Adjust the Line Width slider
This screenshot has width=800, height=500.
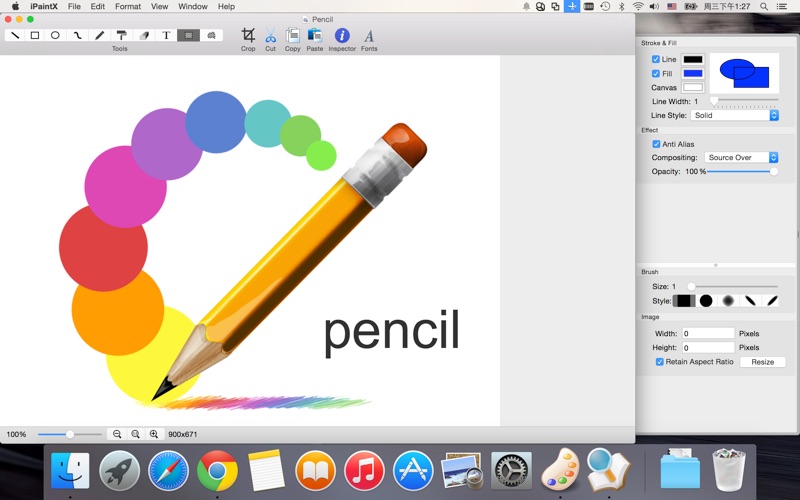[x=715, y=101]
